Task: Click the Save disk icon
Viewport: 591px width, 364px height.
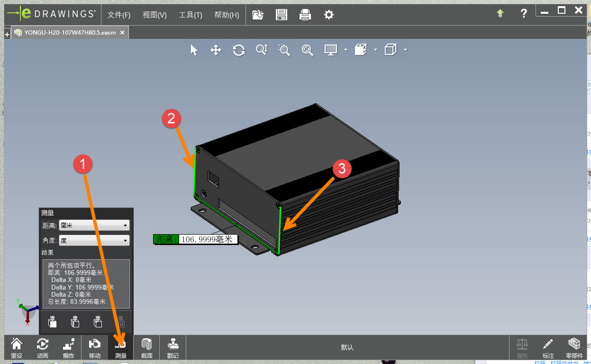Action: (282, 15)
